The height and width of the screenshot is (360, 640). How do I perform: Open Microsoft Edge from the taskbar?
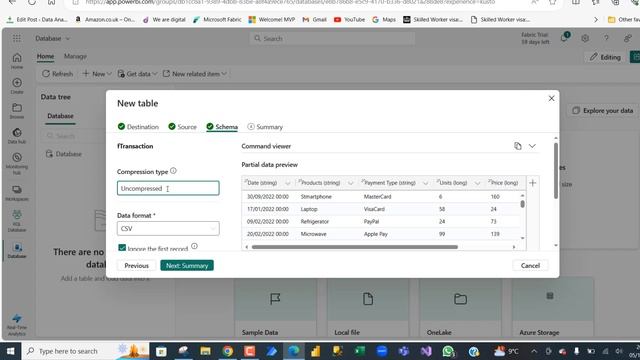(x=293, y=351)
